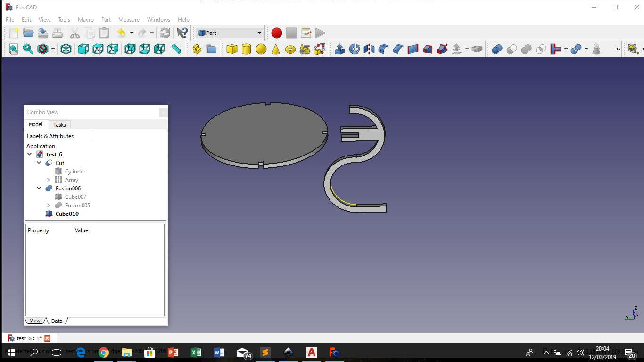This screenshot has width=644, height=362.
Task: Revolve the selected shape
Action: [355, 49]
